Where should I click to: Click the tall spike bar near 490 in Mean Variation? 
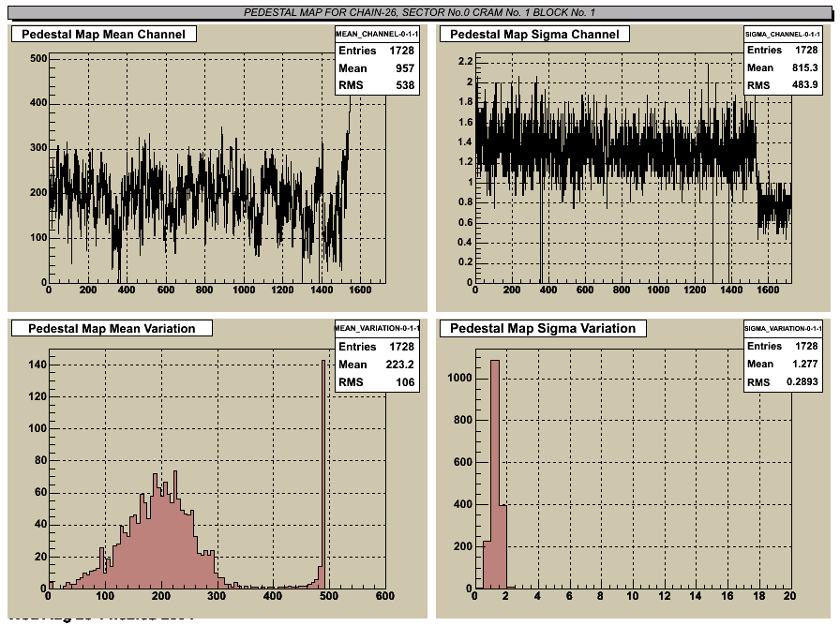(x=323, y=474)
